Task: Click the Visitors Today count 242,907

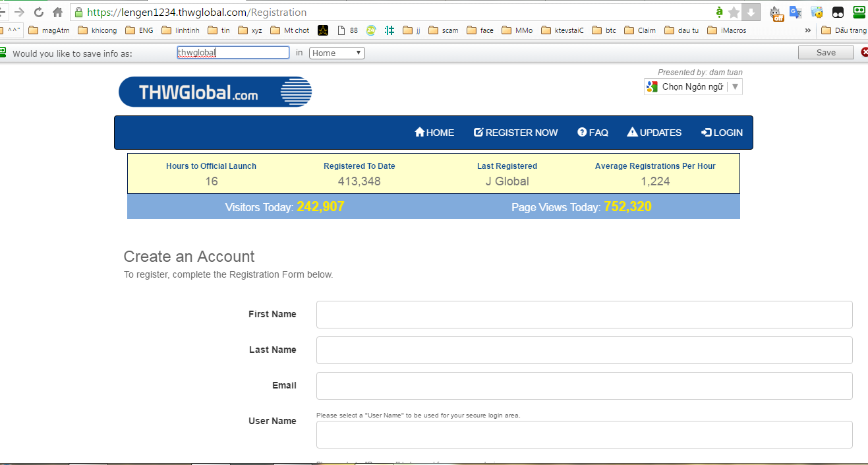Action: click(x=320, y=206)
